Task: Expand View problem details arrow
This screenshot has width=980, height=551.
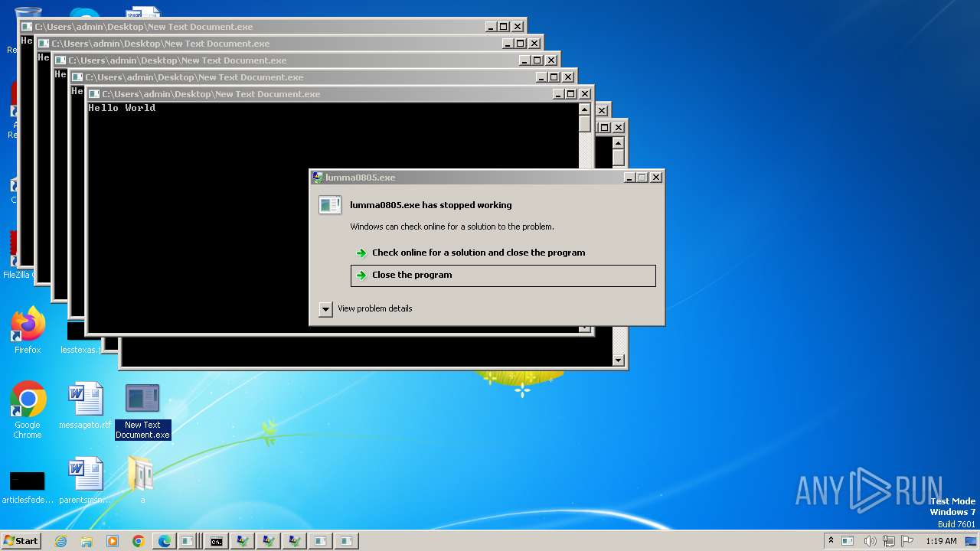Action: [x=325, y=309]
